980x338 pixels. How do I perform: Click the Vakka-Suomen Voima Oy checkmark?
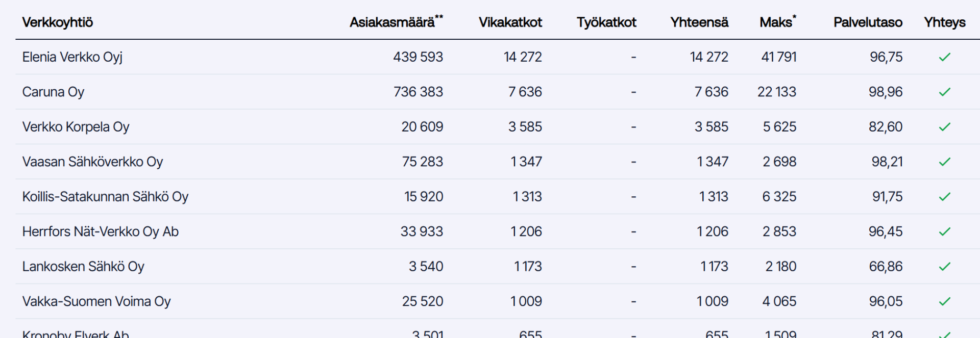pyautogui.click(x=945, y=301)
